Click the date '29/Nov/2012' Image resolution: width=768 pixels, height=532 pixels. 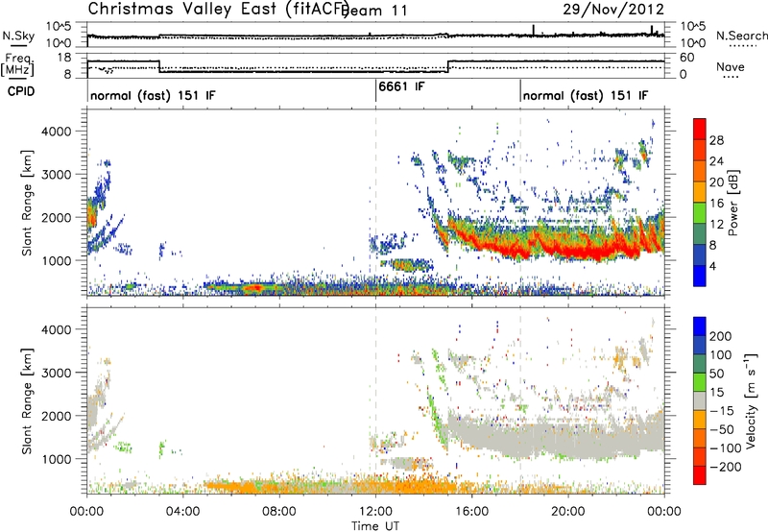[x=613, y=9]
